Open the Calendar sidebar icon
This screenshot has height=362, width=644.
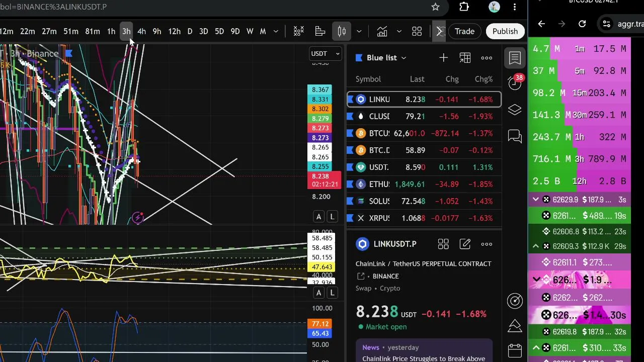click(515, 350)
